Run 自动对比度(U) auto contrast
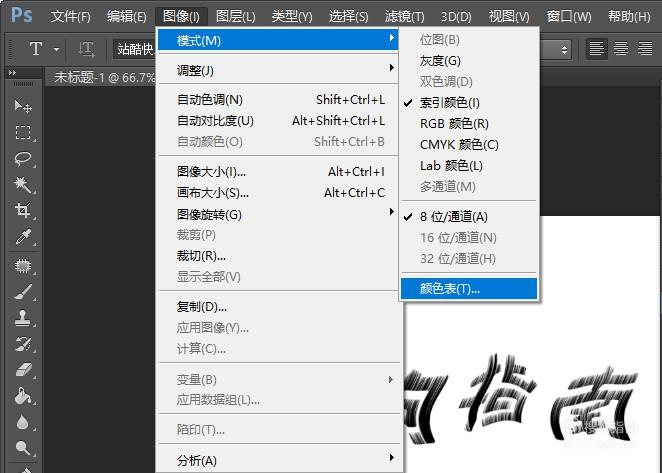662x473 pixels. (x=278, y=121)
